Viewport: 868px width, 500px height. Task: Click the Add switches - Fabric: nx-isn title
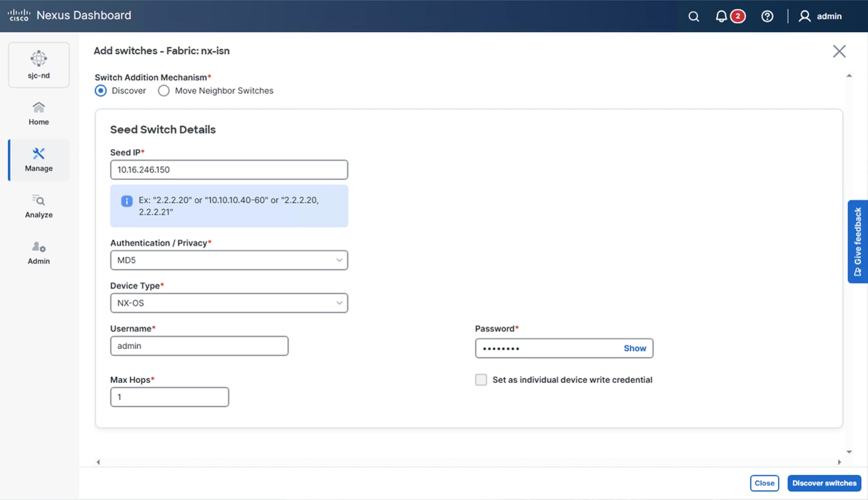coord(161,51)
